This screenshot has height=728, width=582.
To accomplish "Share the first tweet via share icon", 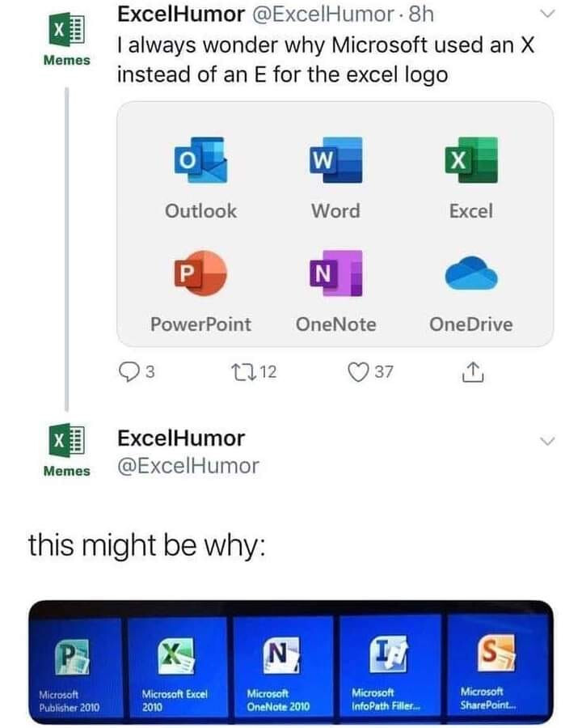I will point(473,371).
